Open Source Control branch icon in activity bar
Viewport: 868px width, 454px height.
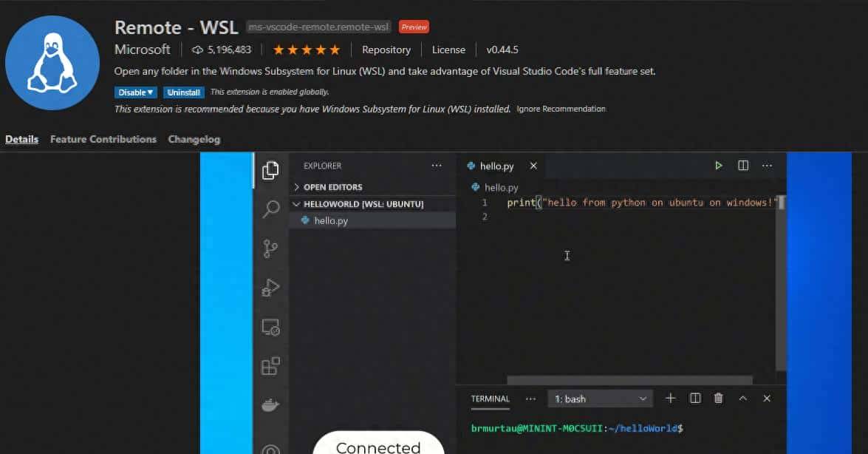(x=270, y=249)
